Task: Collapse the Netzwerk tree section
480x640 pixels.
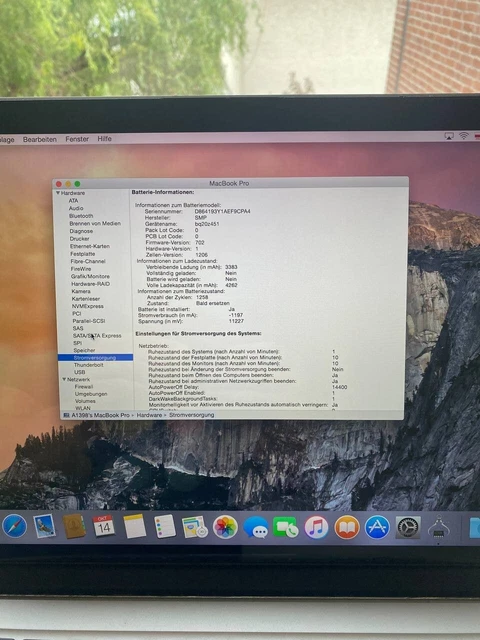Action: coord(64,379)
